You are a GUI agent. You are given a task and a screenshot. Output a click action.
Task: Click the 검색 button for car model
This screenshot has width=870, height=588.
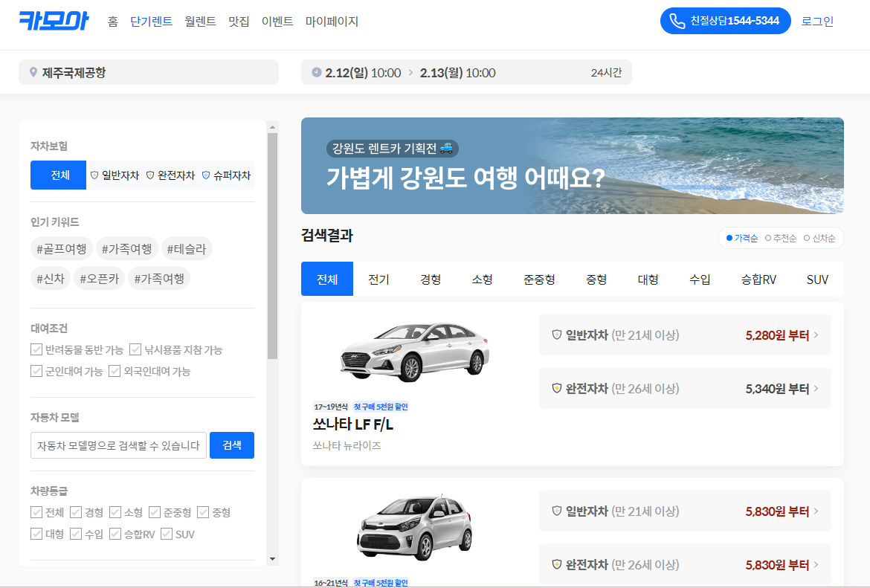coord(232,445)
